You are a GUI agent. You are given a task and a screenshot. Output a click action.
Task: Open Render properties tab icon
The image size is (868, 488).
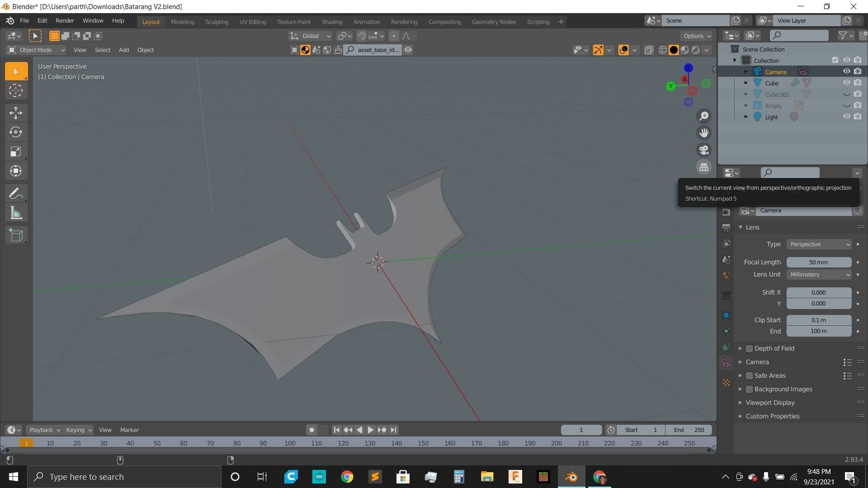pos(726,212)
